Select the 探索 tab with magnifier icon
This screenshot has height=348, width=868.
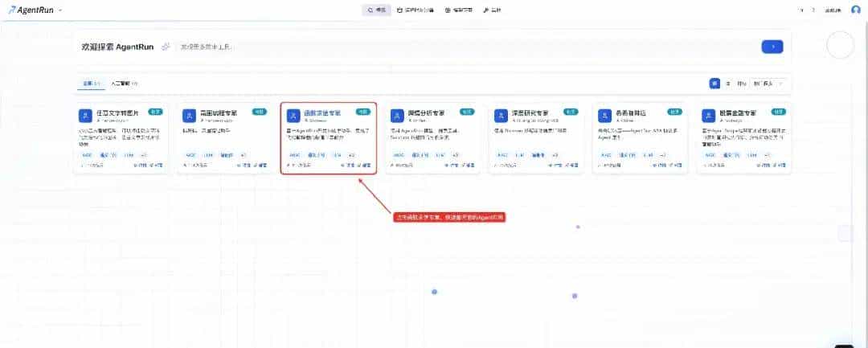[x=376, y=10]
